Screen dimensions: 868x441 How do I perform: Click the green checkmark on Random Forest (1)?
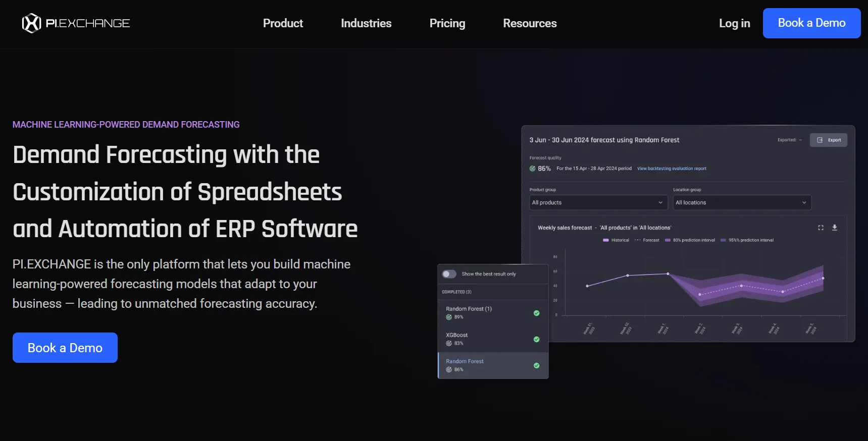click(536, 313)
